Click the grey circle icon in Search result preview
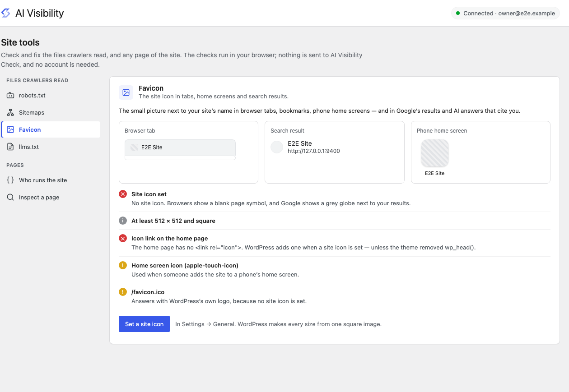The image size is (569, 392). point(277,147)
